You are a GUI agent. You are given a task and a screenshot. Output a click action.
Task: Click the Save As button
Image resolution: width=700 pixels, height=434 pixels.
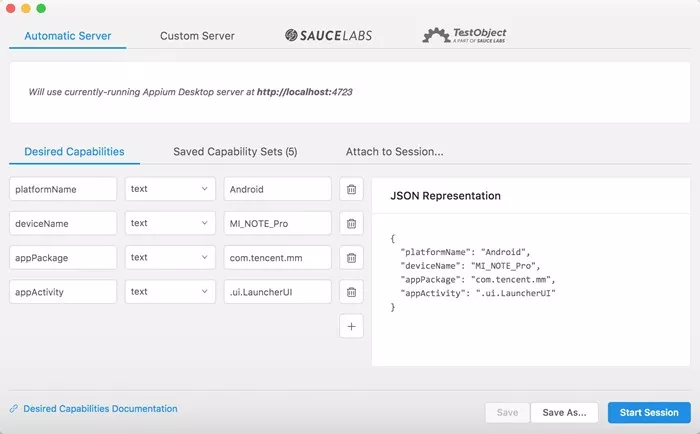tap(564, 413)
